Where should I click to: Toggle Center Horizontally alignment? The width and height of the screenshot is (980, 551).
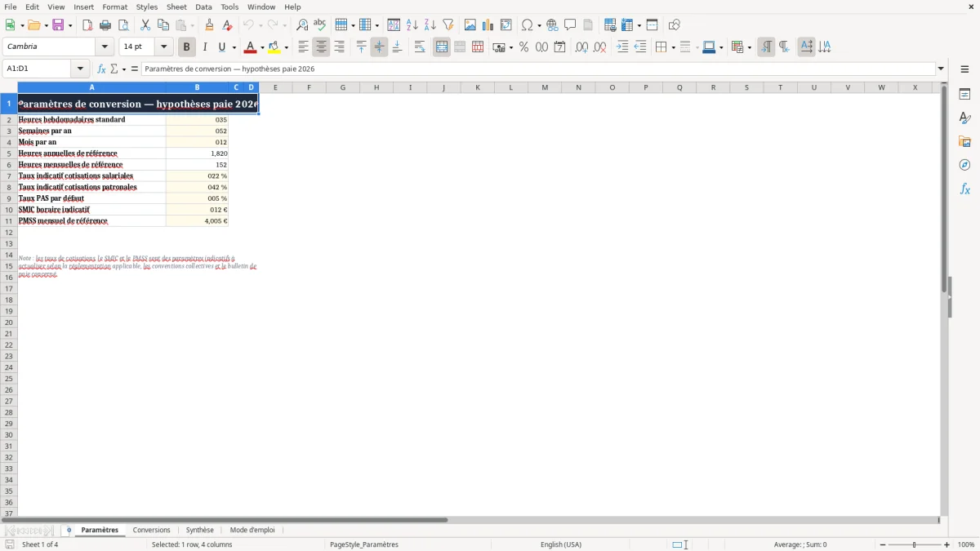(321, 47)
